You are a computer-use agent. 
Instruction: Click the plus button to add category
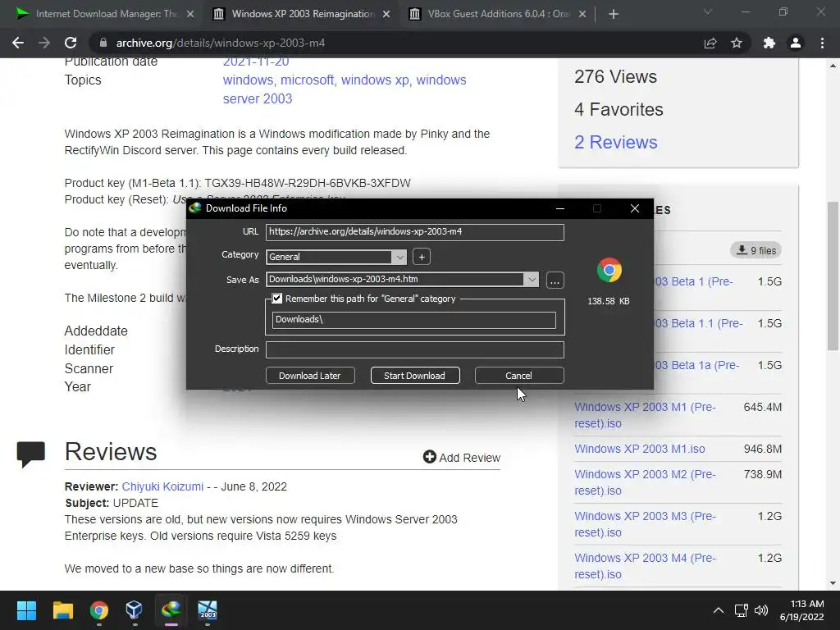coord(422,257)
